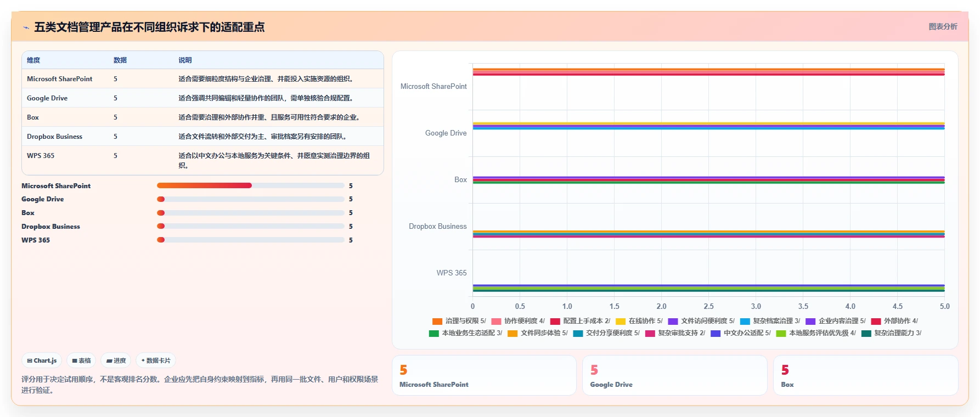
Task: Select the Chart.js tag chip
Action: [42, 360]
